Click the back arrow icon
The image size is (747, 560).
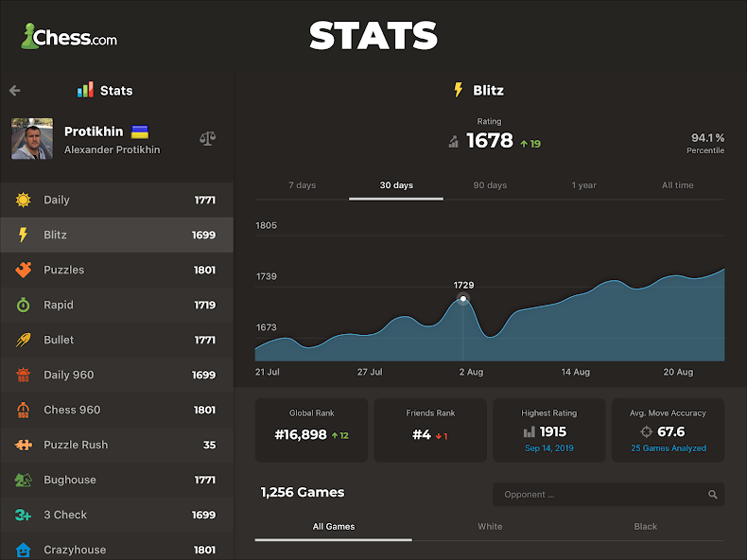pos(15,91)
